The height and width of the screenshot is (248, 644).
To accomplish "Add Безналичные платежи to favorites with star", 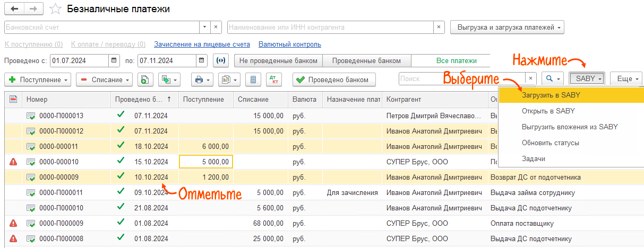I will pyautogui.click(x=55, y=9).
